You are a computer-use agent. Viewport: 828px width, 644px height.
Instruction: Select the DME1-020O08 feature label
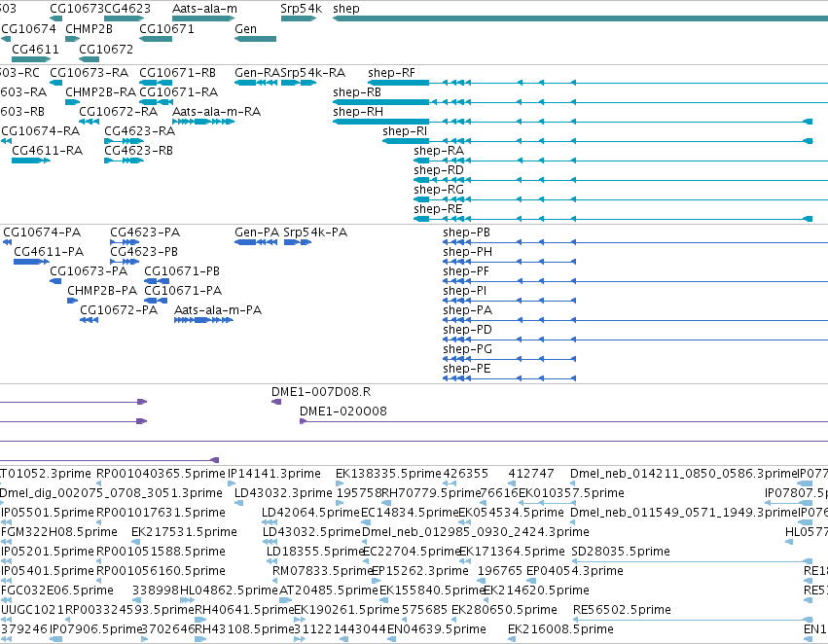[343, 411]
